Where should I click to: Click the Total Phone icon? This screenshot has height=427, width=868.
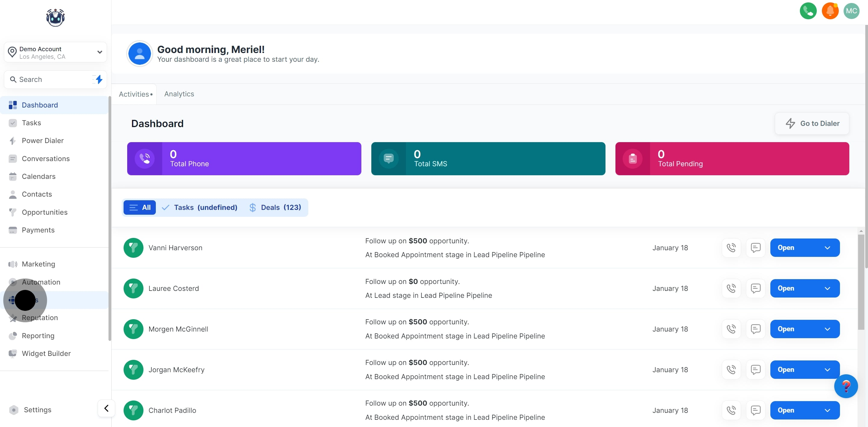click(145, 159)
